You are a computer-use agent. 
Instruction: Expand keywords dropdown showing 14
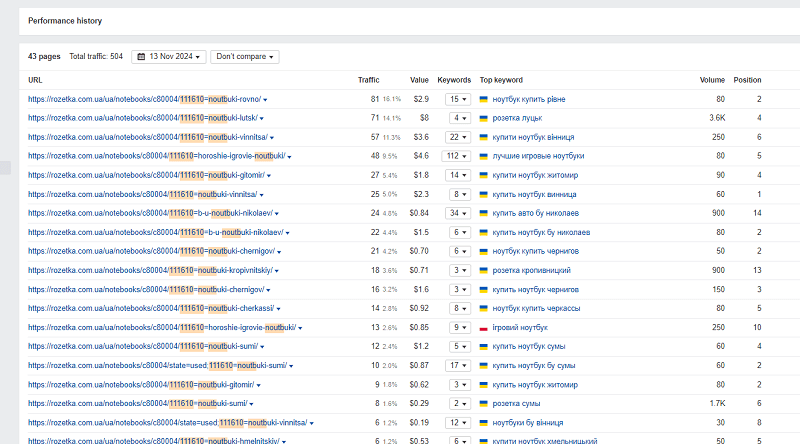(458, 175)
